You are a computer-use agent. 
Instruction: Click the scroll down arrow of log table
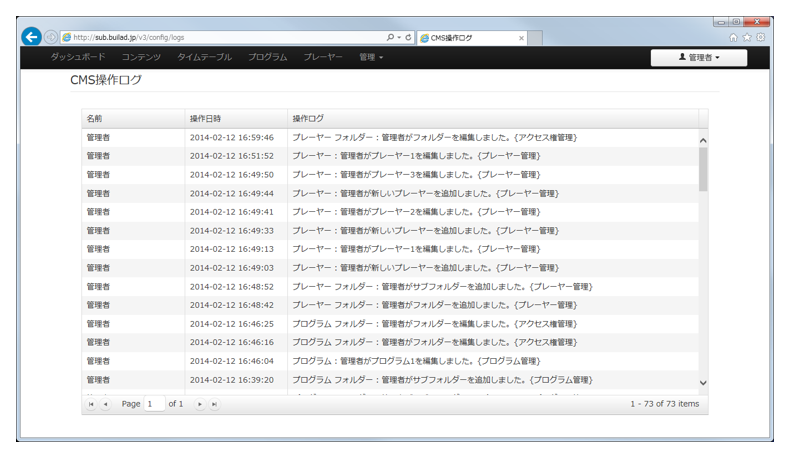click(x=703, y=383)
